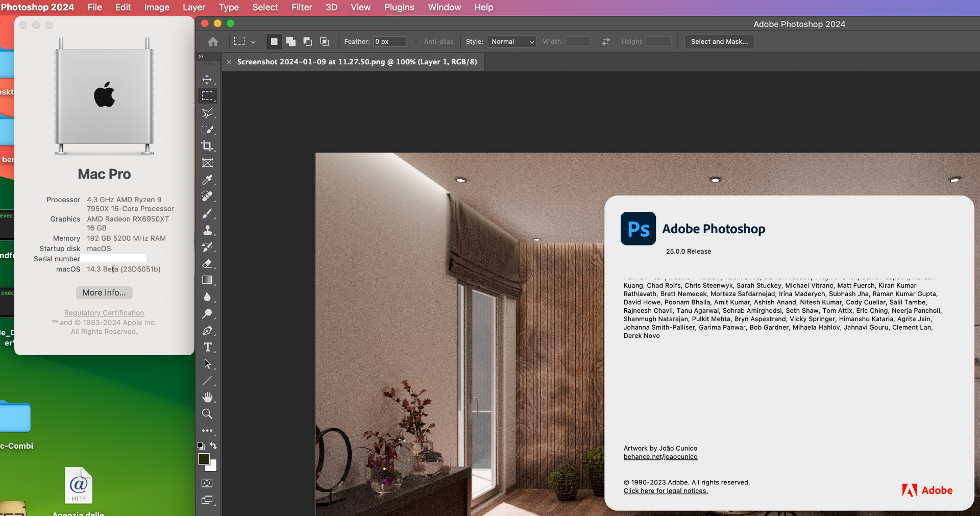Open the Filter menu
Image resolution: width=980 pixels, height=516 pixels.
click(302, 7)
